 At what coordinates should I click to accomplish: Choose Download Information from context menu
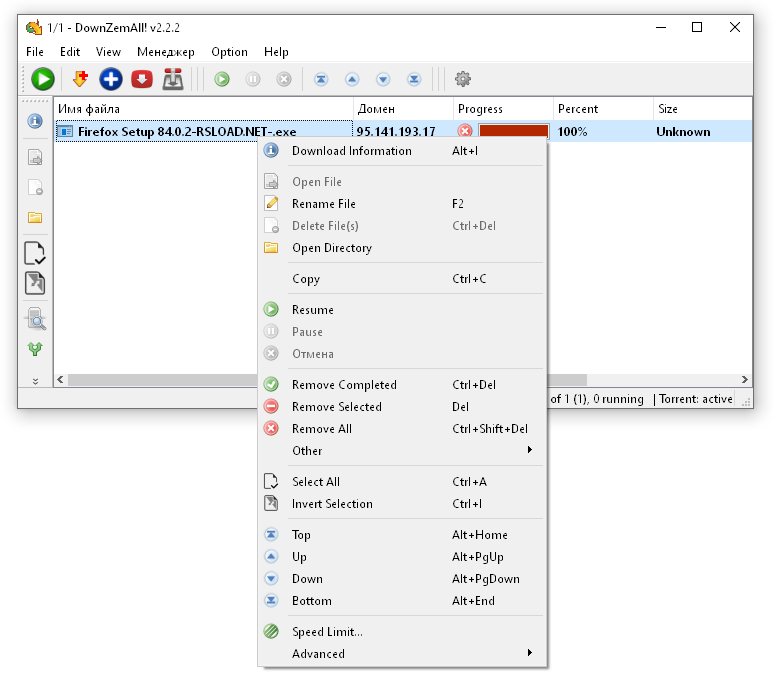pos(402,151)
